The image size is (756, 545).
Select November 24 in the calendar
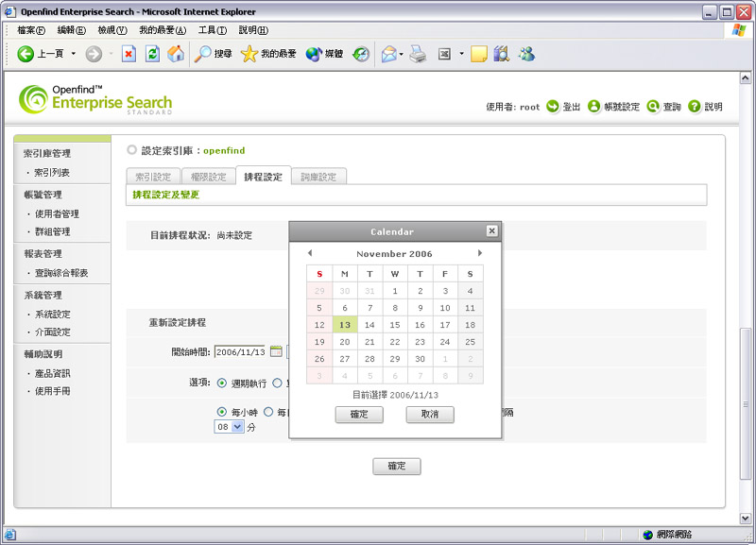(x=445, y=342)
